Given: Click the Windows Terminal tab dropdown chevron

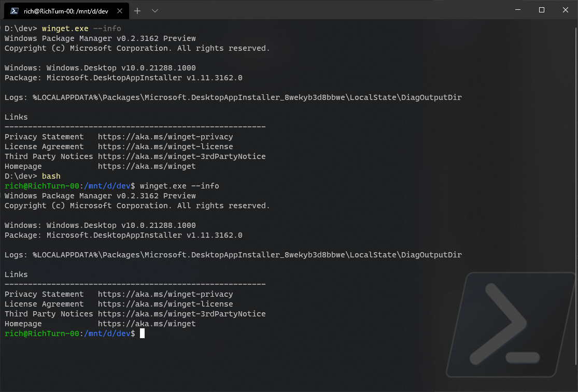Looking at the screenshot, I should point(153,10).
